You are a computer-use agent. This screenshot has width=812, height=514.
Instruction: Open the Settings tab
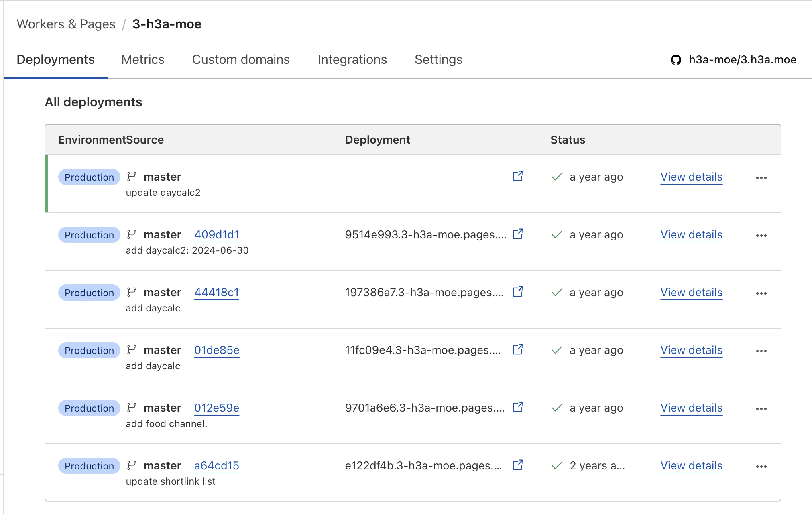[438, 59]
